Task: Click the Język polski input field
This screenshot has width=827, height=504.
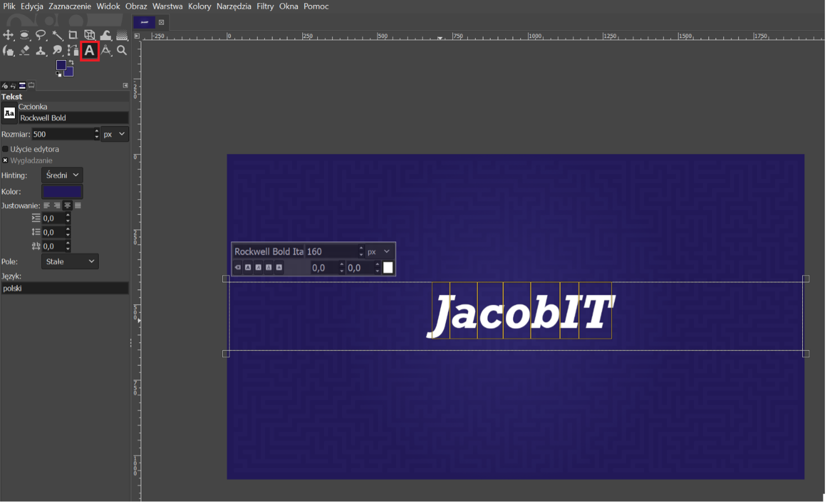Action: (x=65, y=288)
